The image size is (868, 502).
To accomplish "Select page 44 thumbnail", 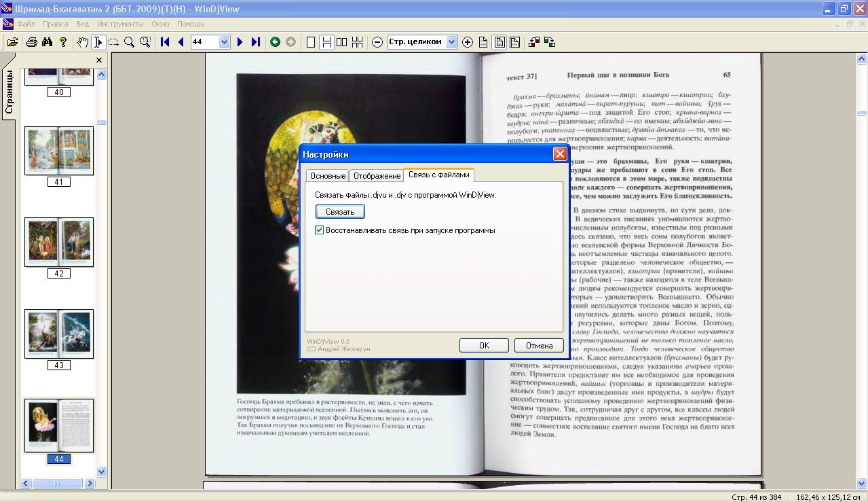I will pos(59,425).
